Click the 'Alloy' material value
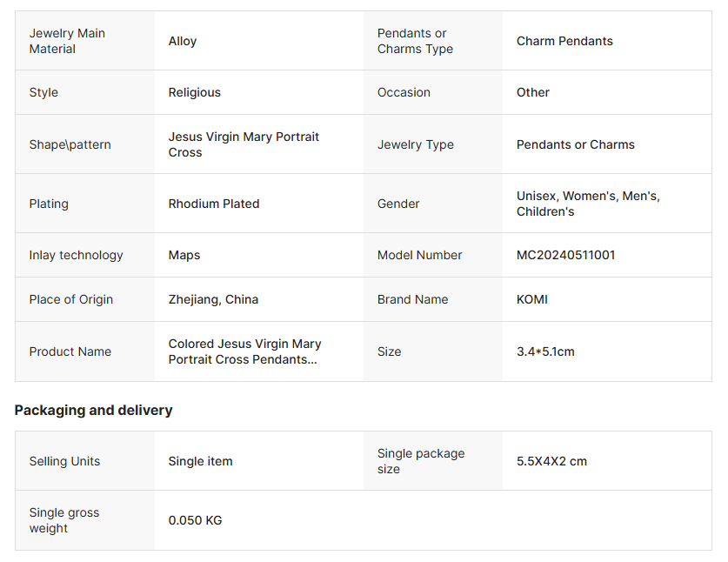 pyautogui.click(x=183, y=41)
